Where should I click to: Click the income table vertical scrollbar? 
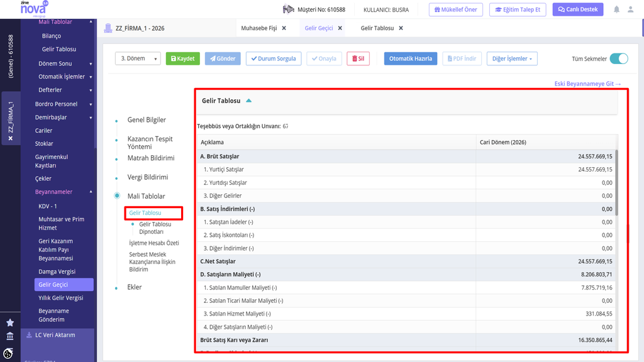(616, 183)
